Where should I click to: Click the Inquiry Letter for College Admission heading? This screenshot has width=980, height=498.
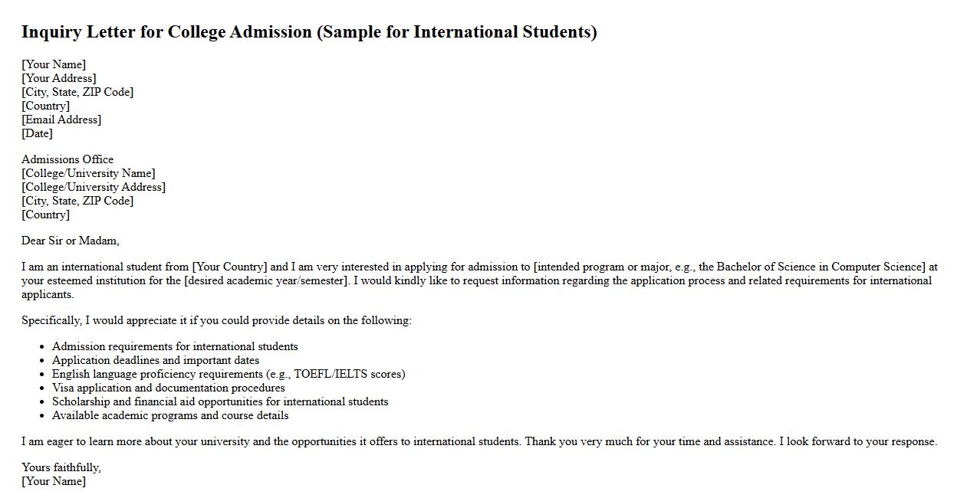(308, 32)
